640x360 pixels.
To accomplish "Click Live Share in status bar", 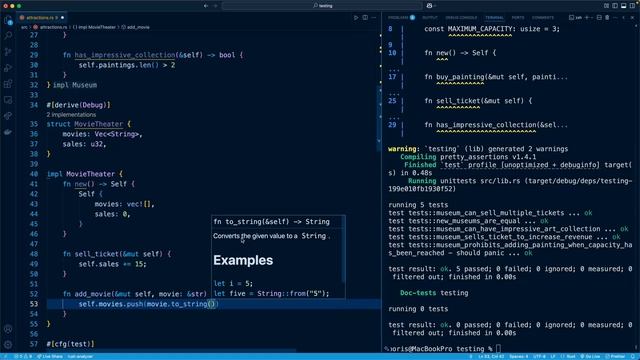I will pos(49,356).
